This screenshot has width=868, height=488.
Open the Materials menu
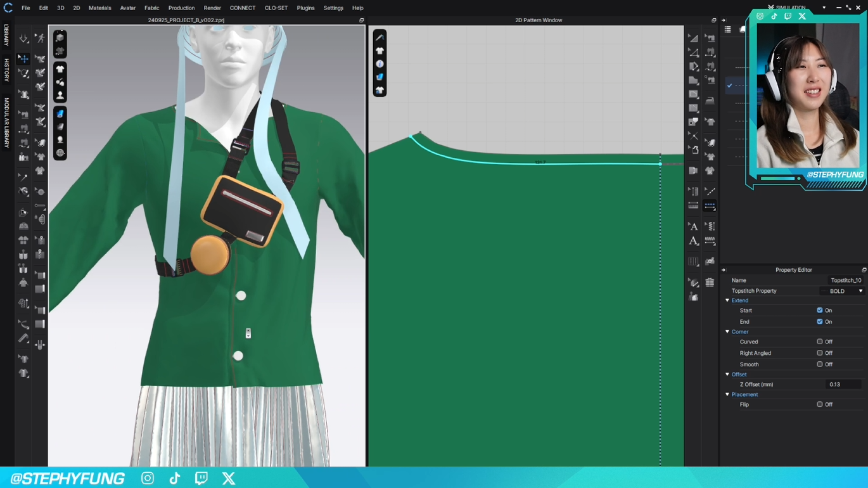[x=100, y=8]
